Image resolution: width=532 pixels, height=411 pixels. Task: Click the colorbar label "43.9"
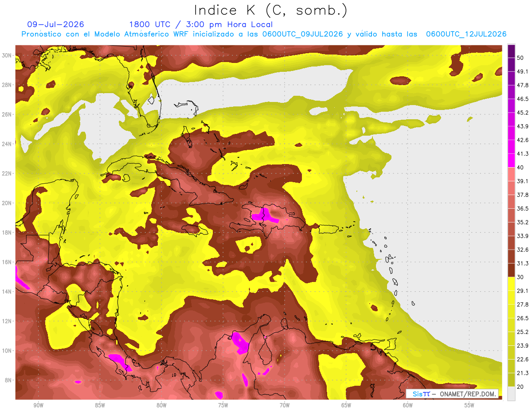point(523,126)
